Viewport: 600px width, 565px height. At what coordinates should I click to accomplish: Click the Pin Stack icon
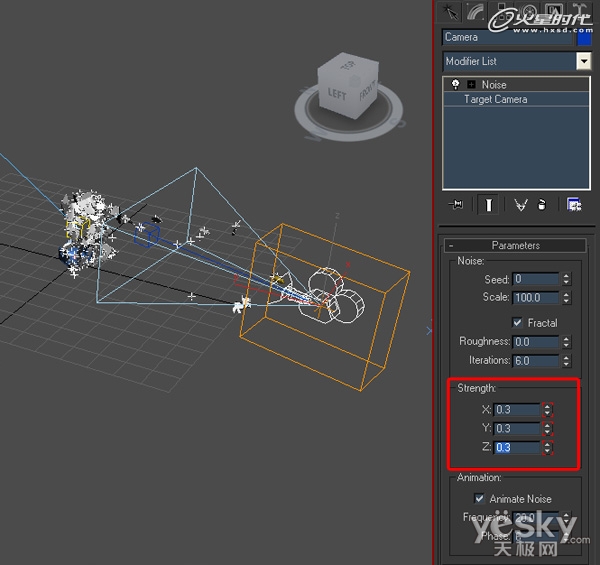click(456, 205)
